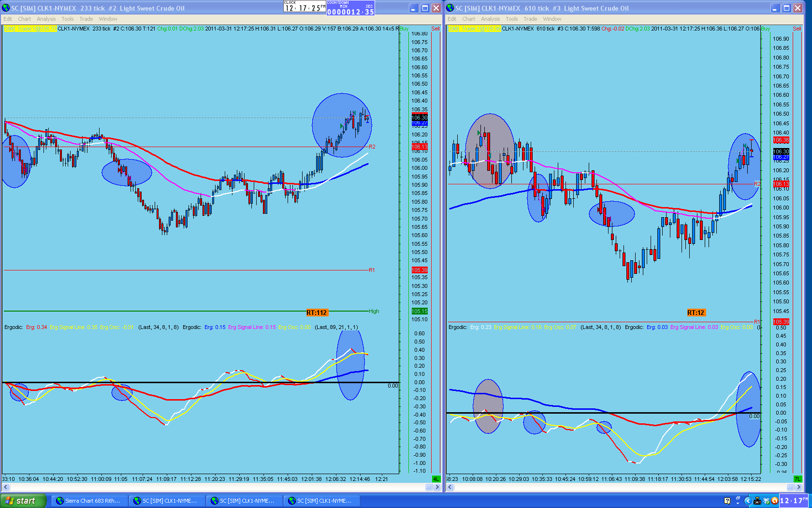This screenshot has height=508, width=812.
Task: Click the globe icon of 610 tick window
Action: [450, 8]
